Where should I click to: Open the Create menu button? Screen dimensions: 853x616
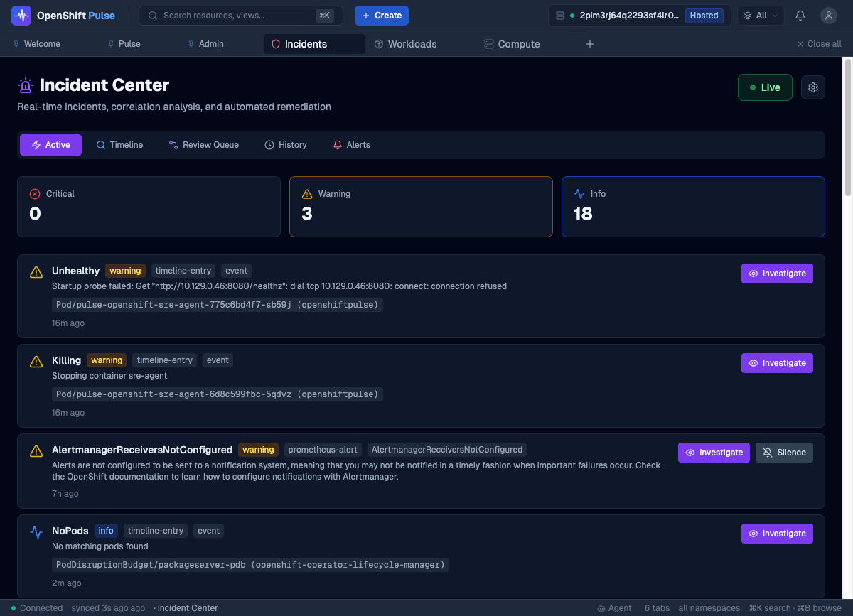pyautogui.click(x=382, y=16)
